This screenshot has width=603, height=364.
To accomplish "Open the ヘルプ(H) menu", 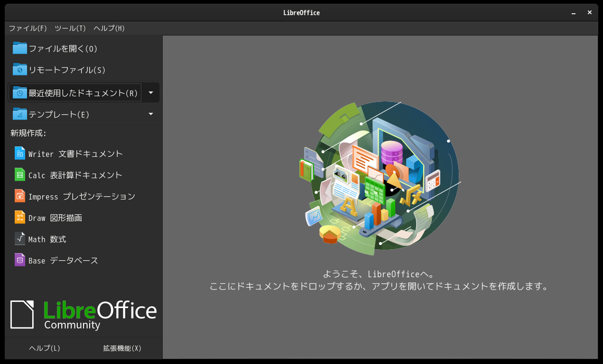I will 109,28.
